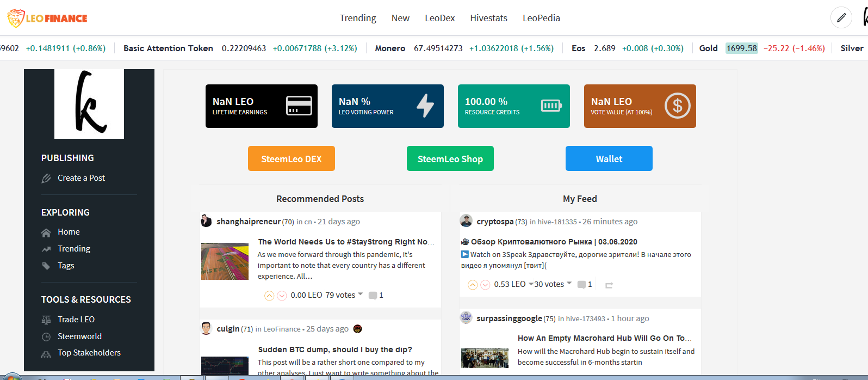868x380 pixels.
Task: Click surpassinggoogle's avatar image
Action: point(466,317)
